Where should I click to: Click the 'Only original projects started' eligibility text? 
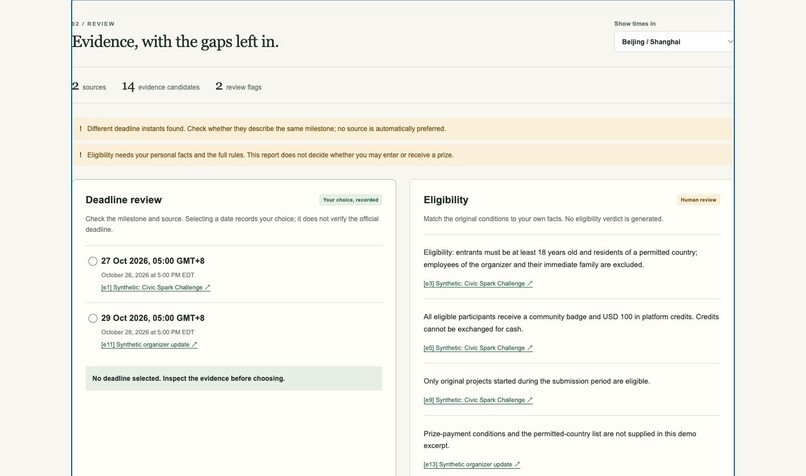(x=537, y=381)
